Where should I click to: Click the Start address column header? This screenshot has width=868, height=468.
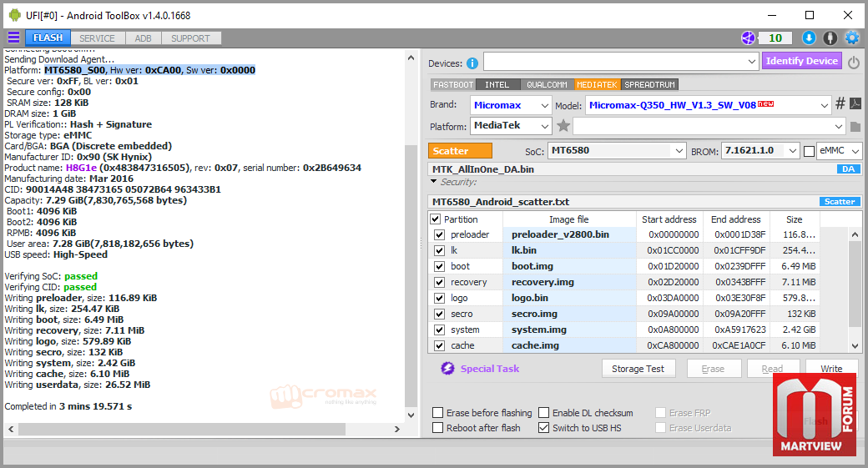click(x=669, y=219)
